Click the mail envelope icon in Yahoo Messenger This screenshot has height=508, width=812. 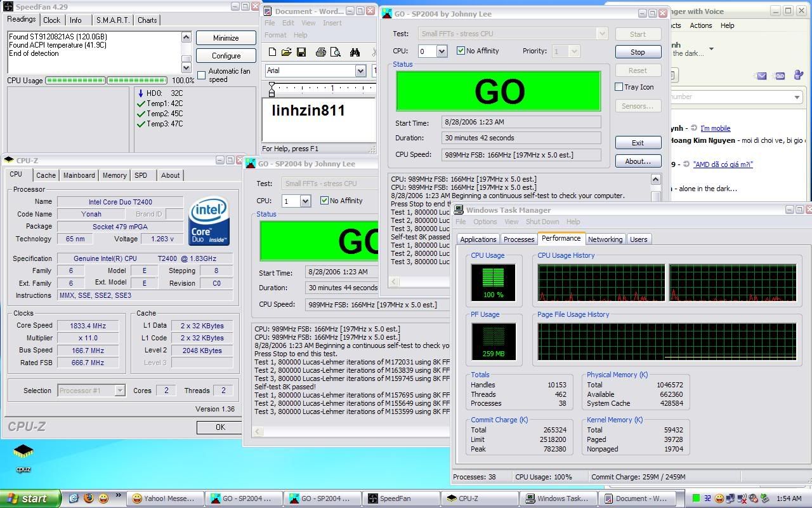[761, 76]
